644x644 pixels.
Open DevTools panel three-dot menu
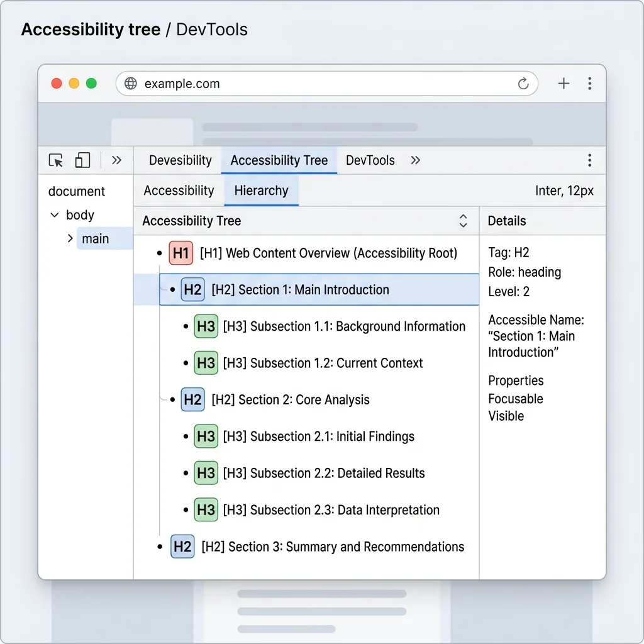[589, 160]
